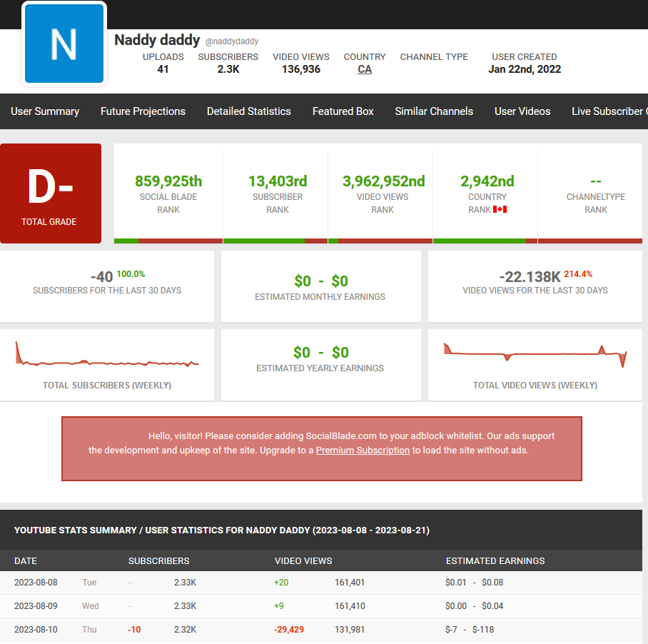Click the 2.32K subscribers value
This screenshot has height=644, width=648.
pyautogui.click(x=185, y=630)
